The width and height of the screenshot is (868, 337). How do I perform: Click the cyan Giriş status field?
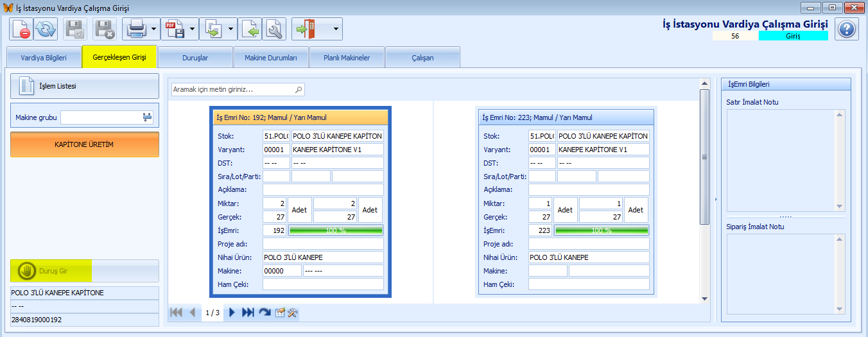point(793,36)
